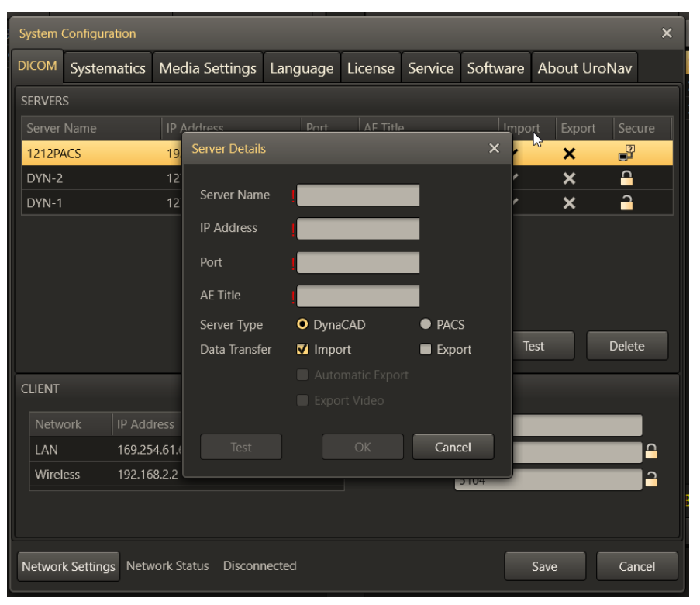Click the topmost client input field
The width and height of the screenshot is (700, 605).
point(578,425)
